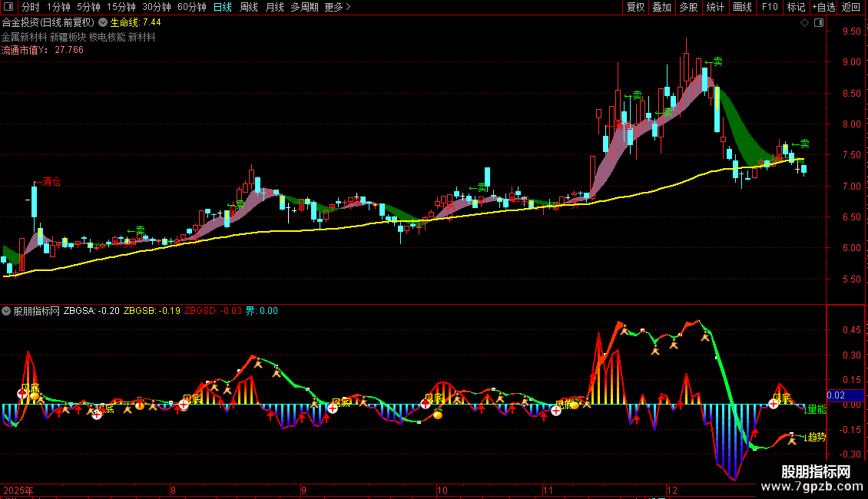Click 返回 to go back
The width and height of the screenshot is (868, 499).
pos(851,7)
